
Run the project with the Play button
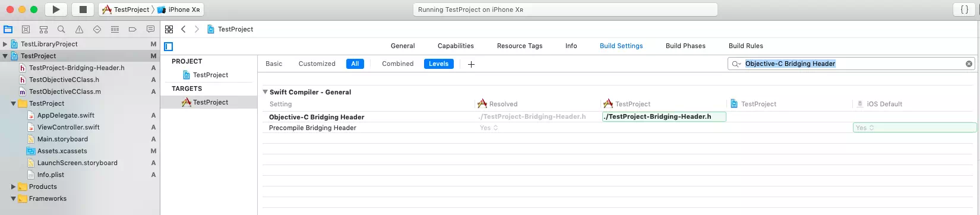click(x=56, y=10)
